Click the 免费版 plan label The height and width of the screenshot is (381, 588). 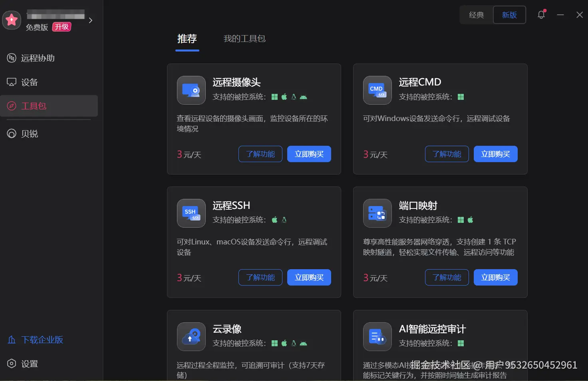point(37,27)
